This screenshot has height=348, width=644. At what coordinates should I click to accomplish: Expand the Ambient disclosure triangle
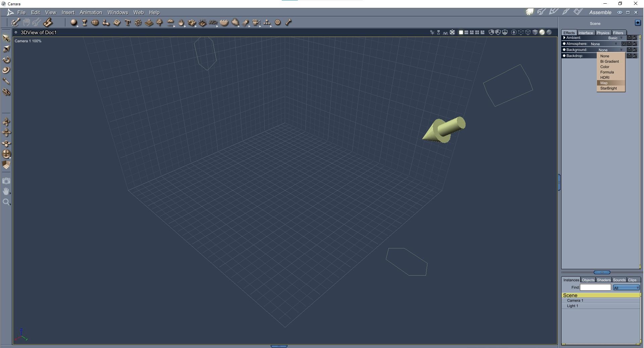point(564,38)
